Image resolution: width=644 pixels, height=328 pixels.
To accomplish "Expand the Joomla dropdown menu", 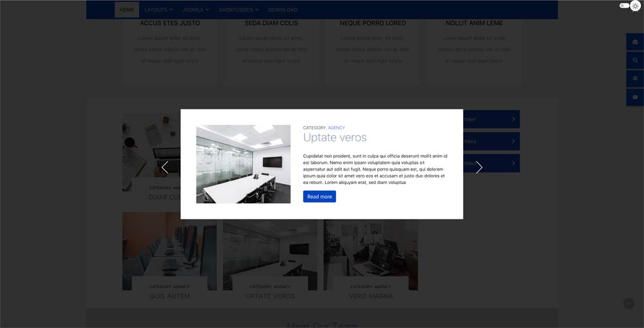I will [196, 10].
